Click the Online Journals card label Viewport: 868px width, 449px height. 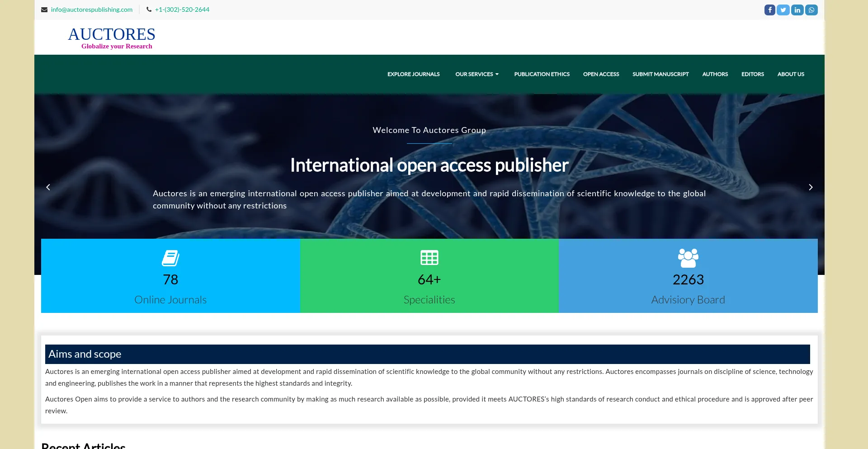[170, 300]
